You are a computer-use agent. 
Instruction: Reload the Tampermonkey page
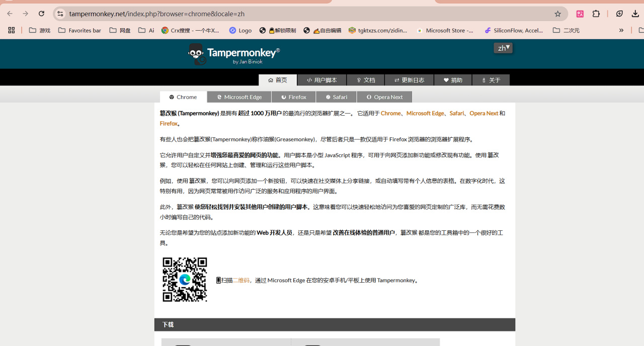click(x=42, y=14)
